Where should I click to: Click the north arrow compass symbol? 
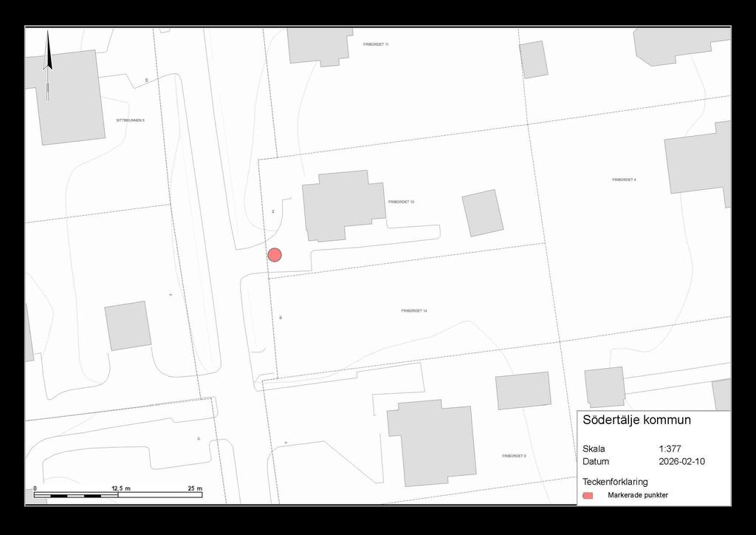pyautogui.click(x=48, y=65)
